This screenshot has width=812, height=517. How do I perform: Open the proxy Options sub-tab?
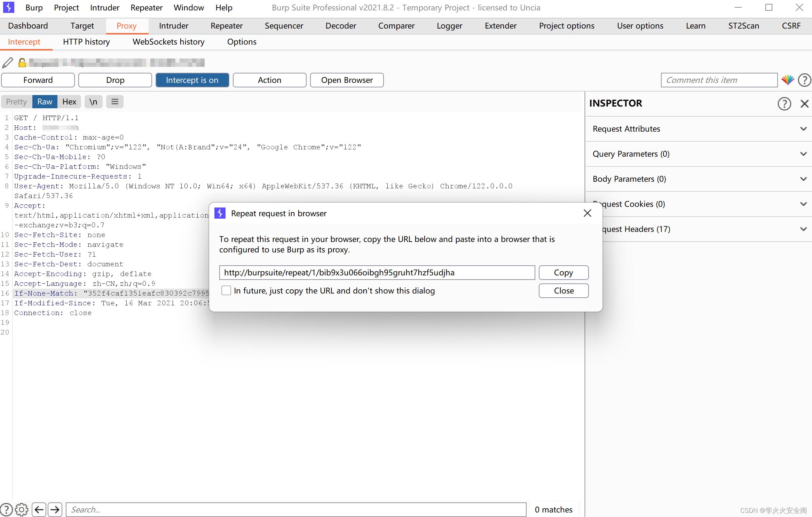pyautogui.click(x=242, y=42)
